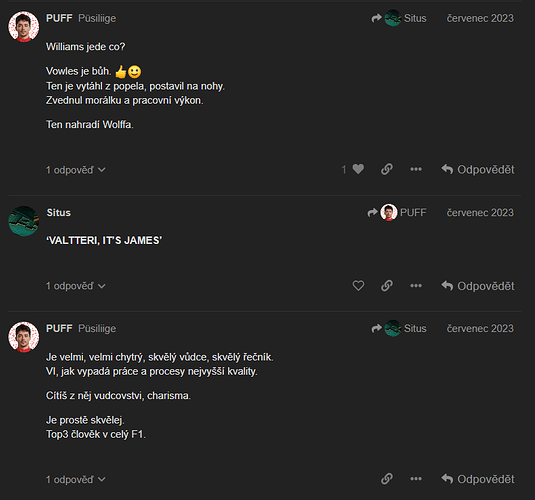The height and width of the screenshot is (500, 535).
Task: Copy link to first PUFF post
Action: tap(387, 169)
